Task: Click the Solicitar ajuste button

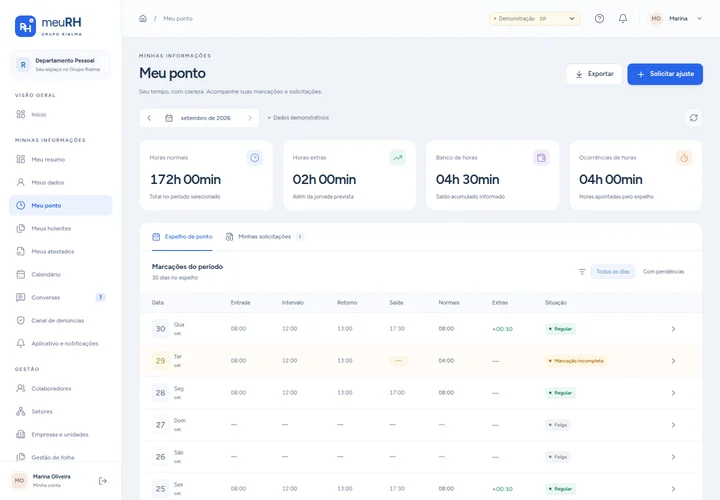Action: [x=665, y=74]
